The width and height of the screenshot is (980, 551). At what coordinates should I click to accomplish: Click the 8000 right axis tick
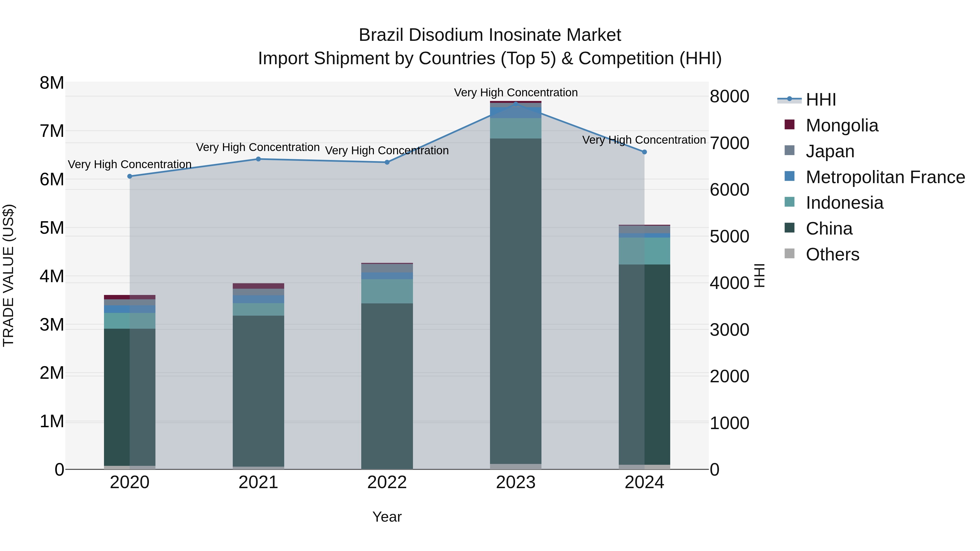(730, 97)
